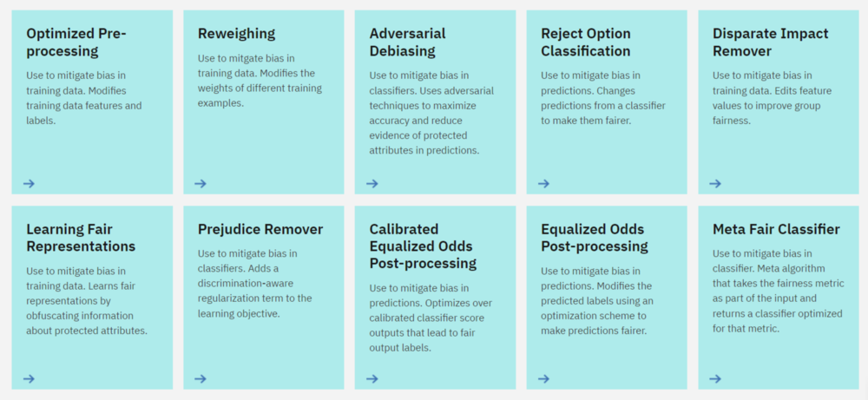Click arrow on Calibrated Equalized Odds card
This screenshot has height=400, width=868.
[x=372, y=378]
